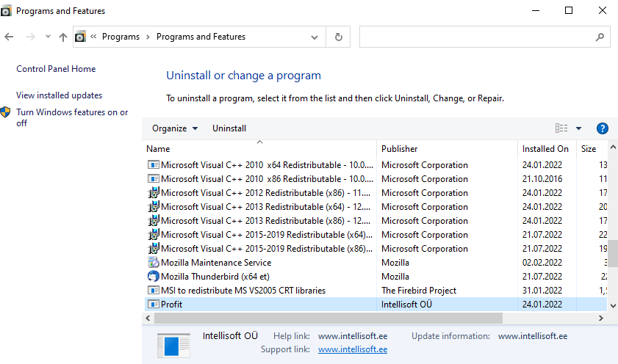
Task: Select Visual C++ 2010 x64 Redistributable icon
Action: [153, 165]
